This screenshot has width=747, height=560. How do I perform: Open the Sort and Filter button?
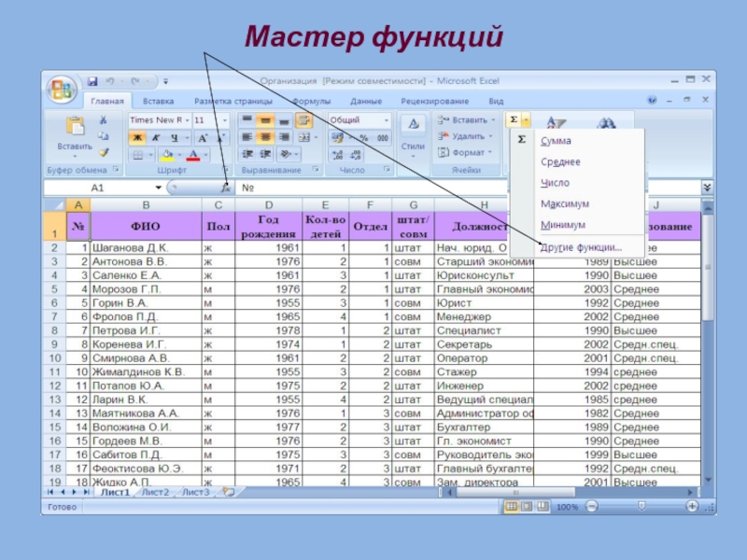point(556,122)
